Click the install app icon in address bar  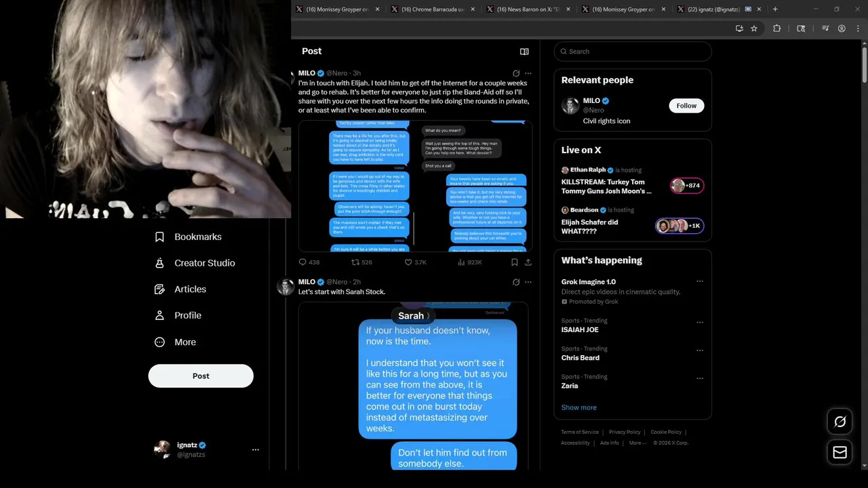[739, 28]
